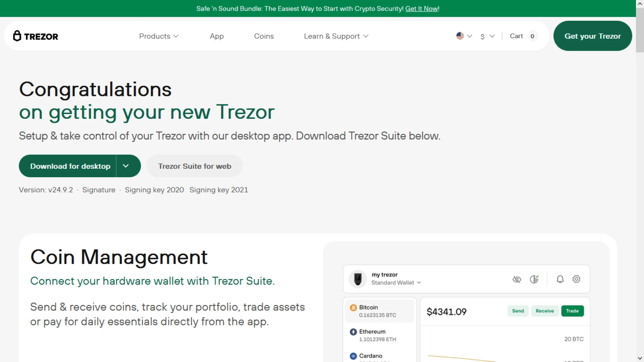
Task: Open wallet settings gear icon
Action: coord(576,279)
